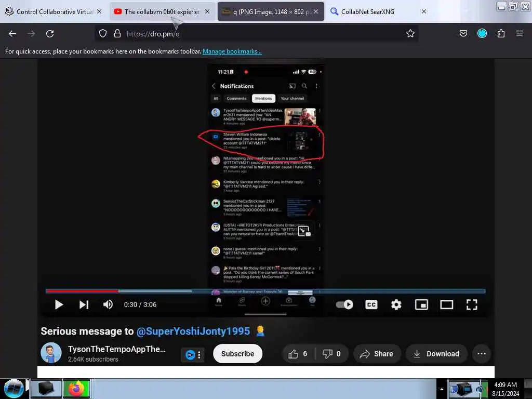Screen dimensions: 532x399
Task: Open the Firefox hamburger menu
Action: [x=519, y=33]
